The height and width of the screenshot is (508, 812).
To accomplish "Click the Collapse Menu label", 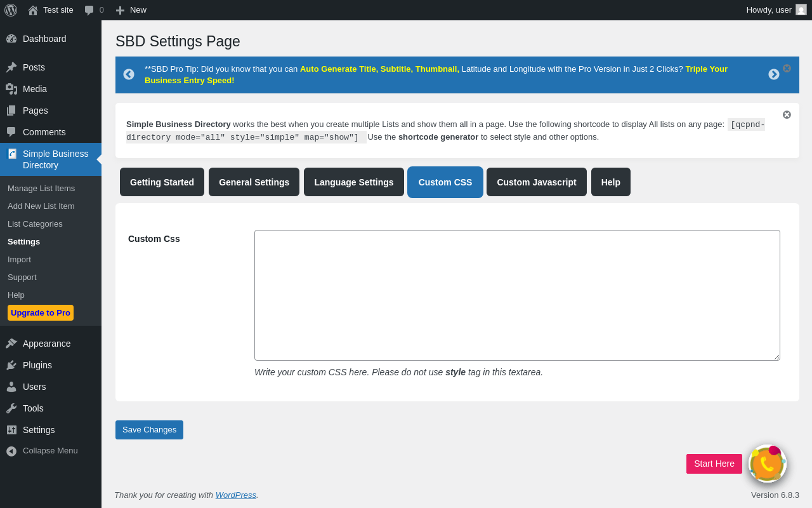I will [50, 450].
